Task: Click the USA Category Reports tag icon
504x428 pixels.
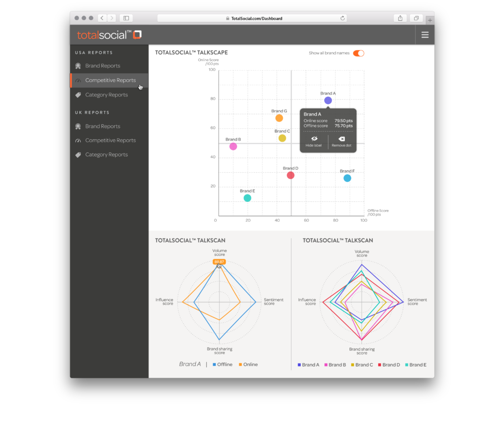Action: (x=78, y=95)
